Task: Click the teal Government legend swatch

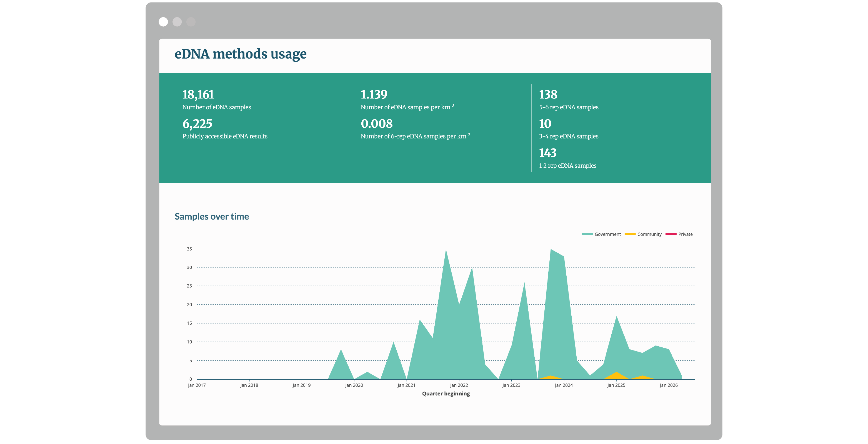Action: [x=587, y=234]
